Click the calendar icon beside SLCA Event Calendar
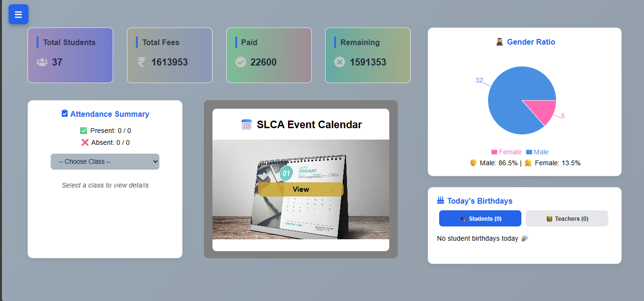The image size is (644, 301). point(247,124)
